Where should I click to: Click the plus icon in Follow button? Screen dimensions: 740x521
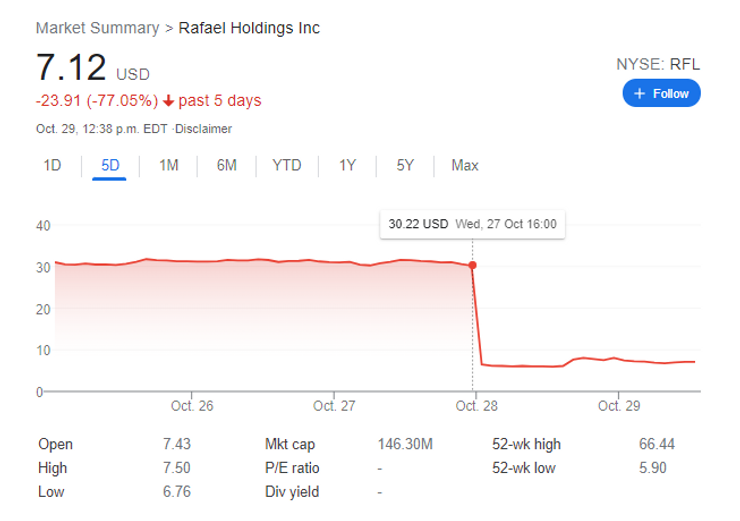pos(640,93)
